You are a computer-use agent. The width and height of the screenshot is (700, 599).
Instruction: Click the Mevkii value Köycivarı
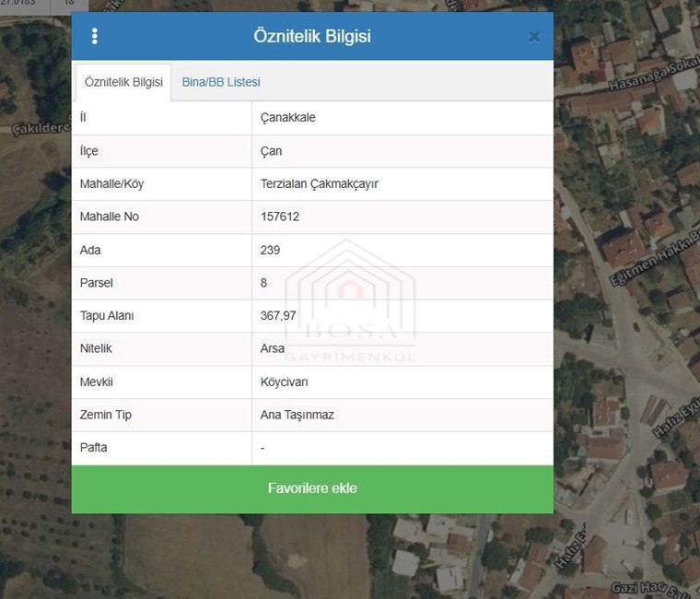pyautogui.click(x=284, y=382)
